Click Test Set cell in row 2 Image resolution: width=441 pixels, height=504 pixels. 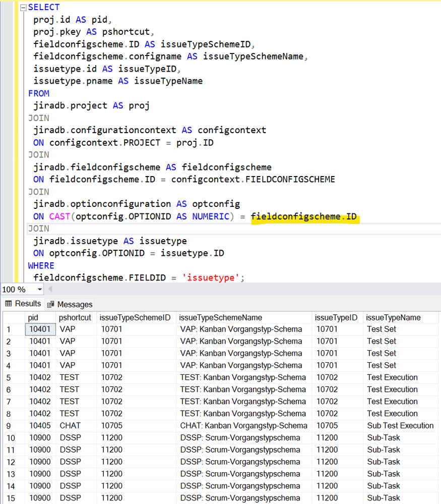(401, 341)
